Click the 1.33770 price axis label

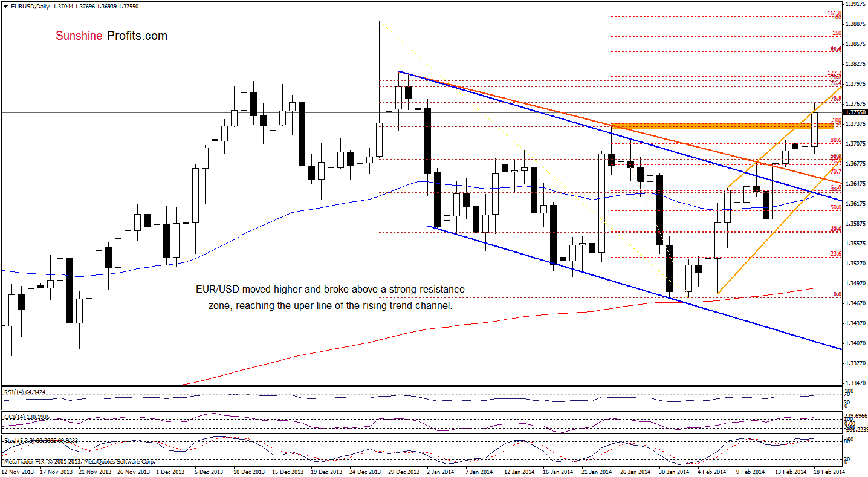855,363
